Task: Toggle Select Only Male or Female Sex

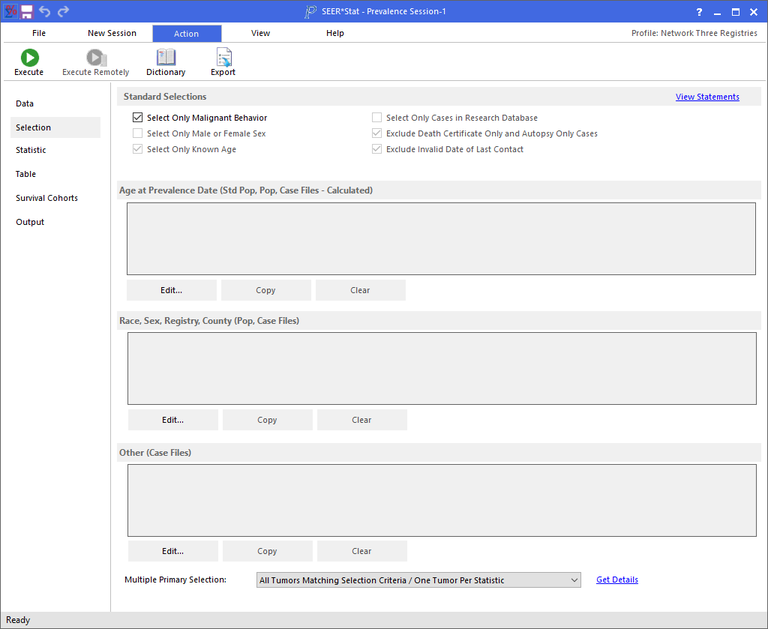Action: click(138, 133)
